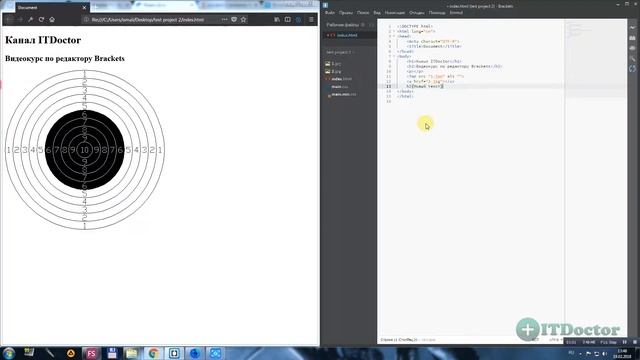
Task: Close the Document tab in Firefox
Action: click(x=84, y=8)
